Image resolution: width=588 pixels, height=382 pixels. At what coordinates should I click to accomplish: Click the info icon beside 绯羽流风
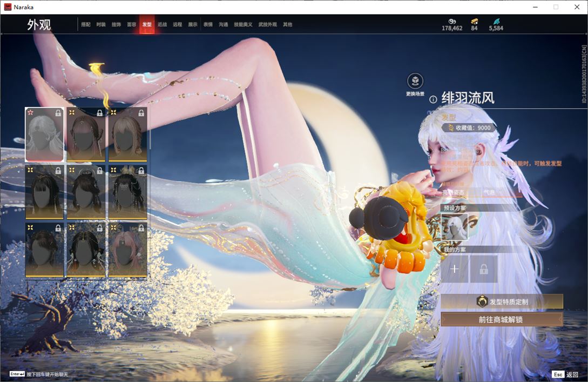(433, 99)
